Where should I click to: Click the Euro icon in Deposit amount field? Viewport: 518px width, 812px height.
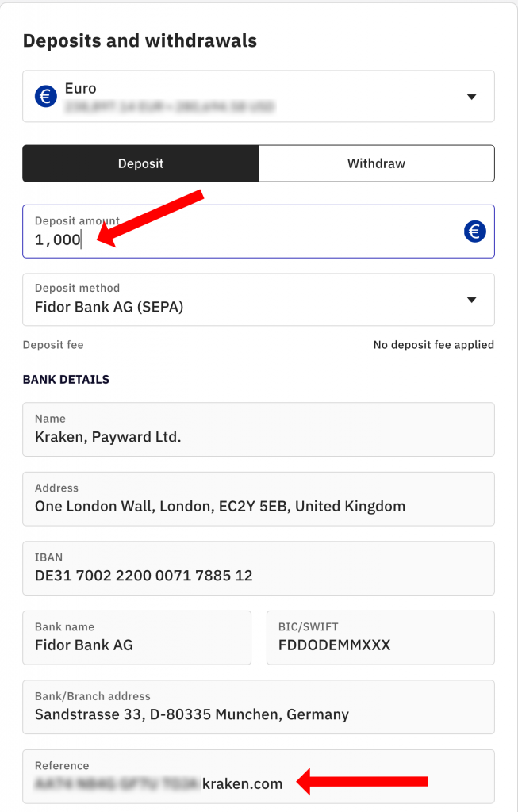point(474,232)
